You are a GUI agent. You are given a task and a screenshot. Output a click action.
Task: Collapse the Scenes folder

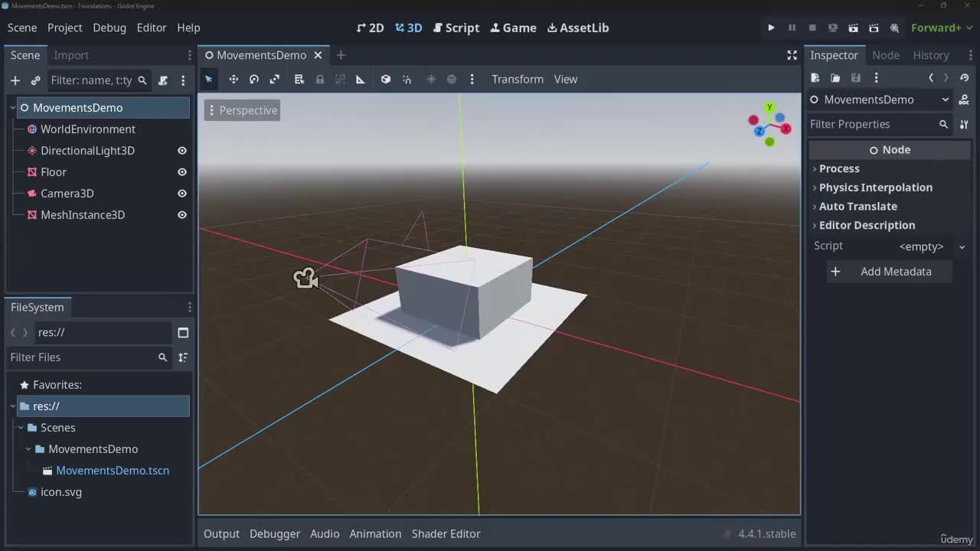click(x=21, y=428)
